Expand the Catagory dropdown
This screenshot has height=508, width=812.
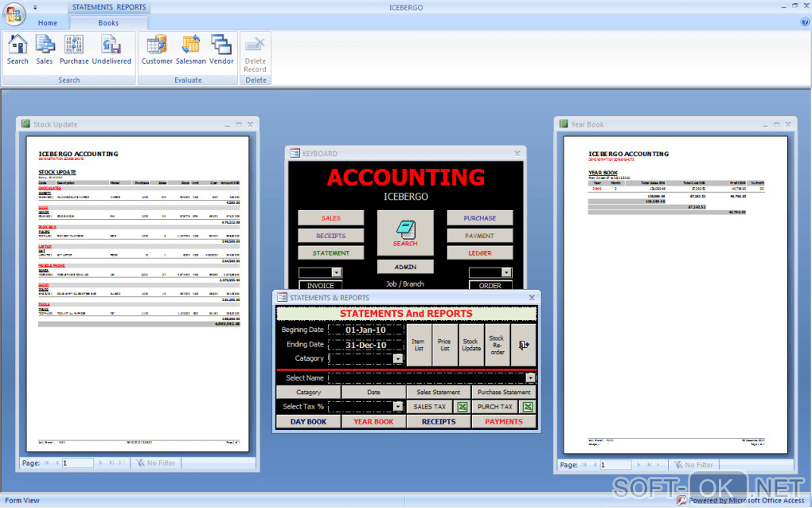point(398,358)
